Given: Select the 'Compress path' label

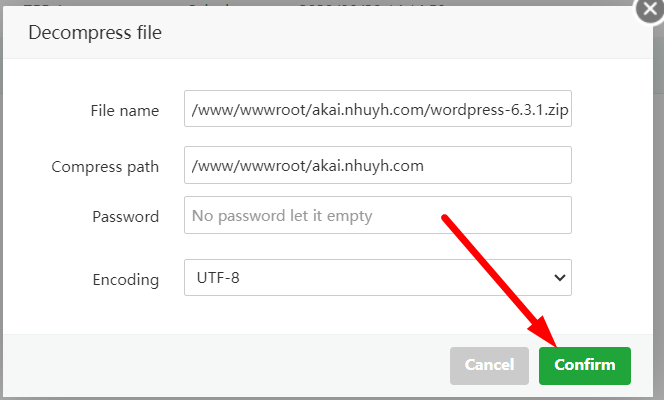Looking at the screenshot, I should (105, 167).
